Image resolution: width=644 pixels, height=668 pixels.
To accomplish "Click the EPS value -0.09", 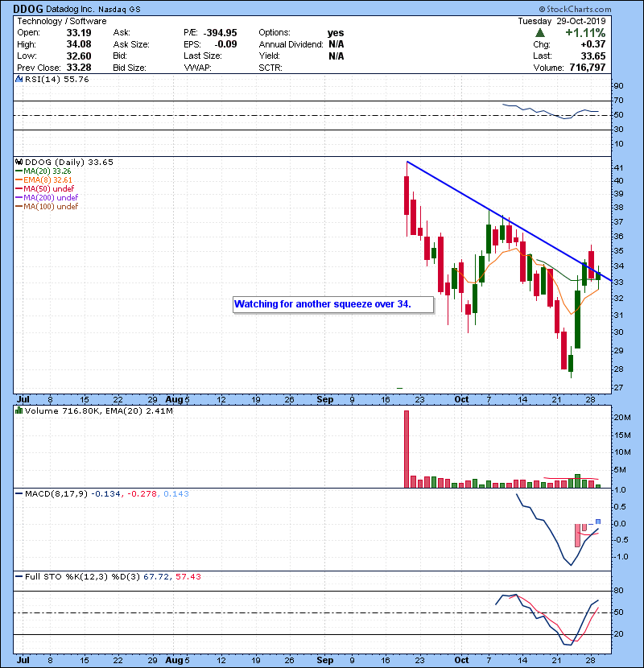I will (x=225, y=44).
